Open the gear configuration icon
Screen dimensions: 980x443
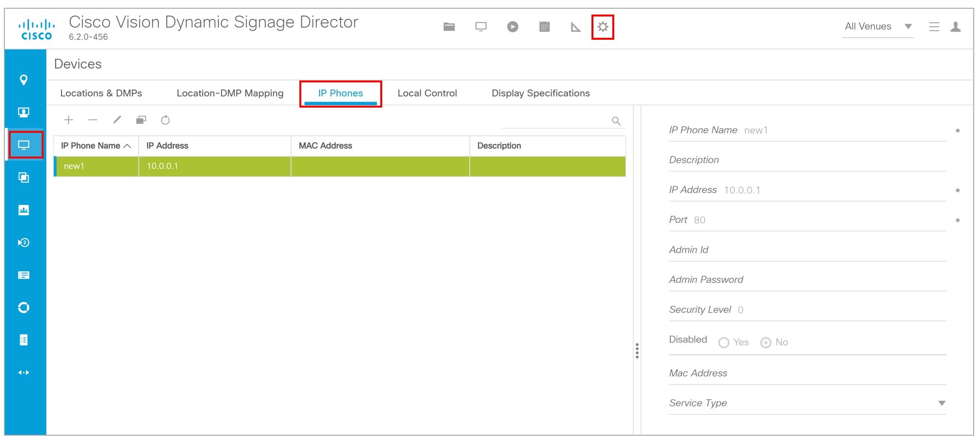(603, 27)
